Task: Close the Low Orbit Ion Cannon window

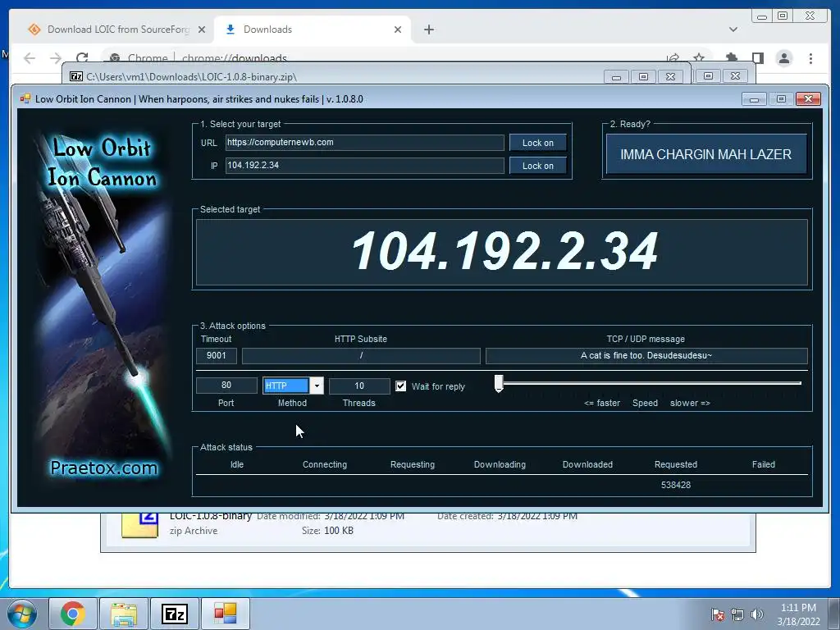Action: point(808,99)
